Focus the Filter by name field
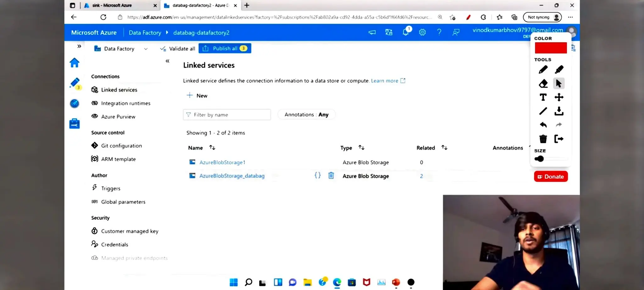 tap(227, 115)
